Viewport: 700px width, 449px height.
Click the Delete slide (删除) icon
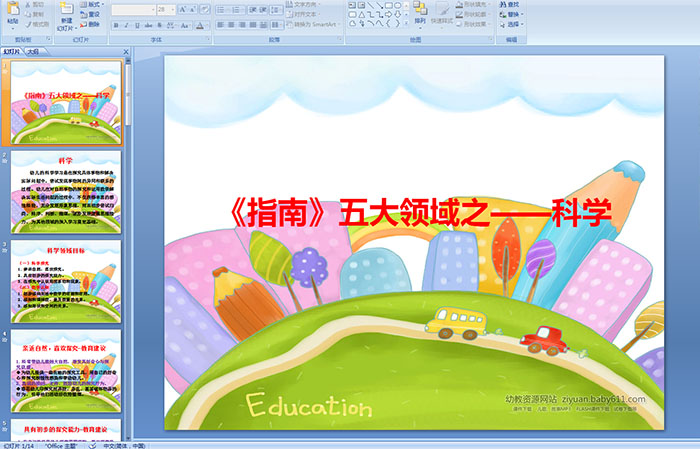pos(91,25)
